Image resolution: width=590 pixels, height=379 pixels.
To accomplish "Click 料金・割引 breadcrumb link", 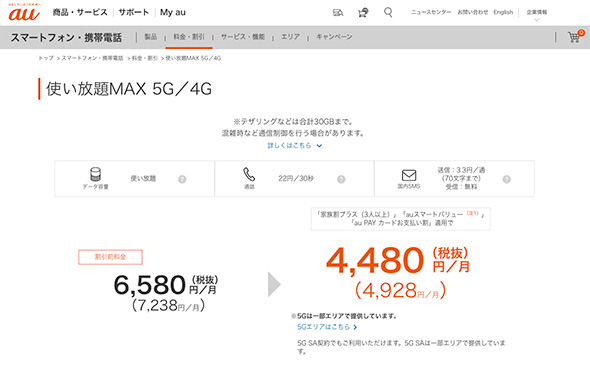I will (144, 58).
